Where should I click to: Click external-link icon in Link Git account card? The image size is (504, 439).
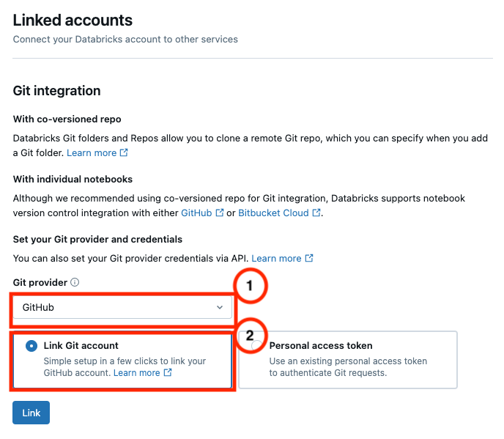tap(168, 373)
